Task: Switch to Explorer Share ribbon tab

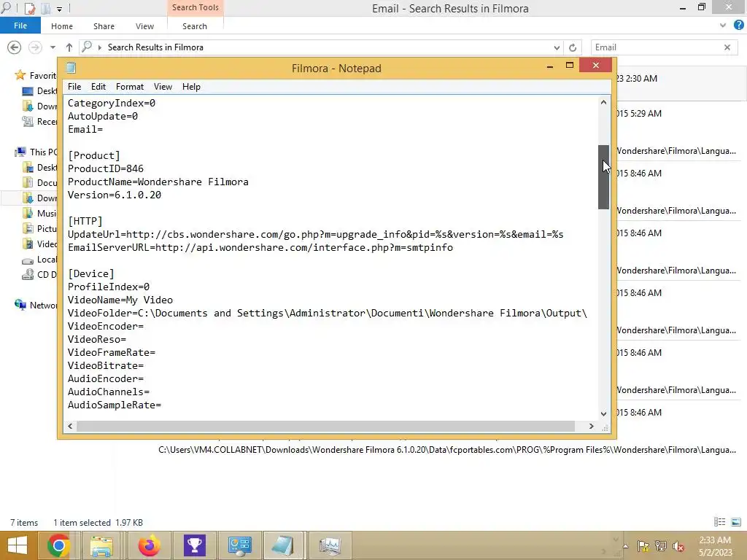Action: click(104, 26)
